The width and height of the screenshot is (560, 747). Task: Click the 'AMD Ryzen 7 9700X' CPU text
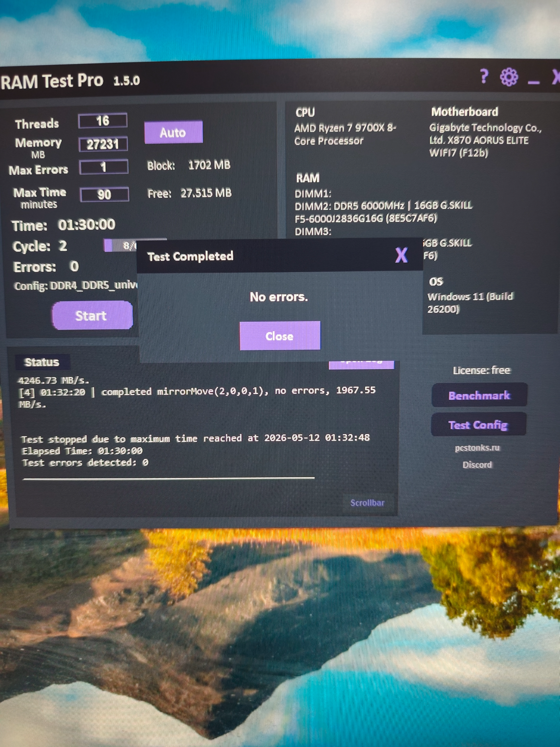345,135
